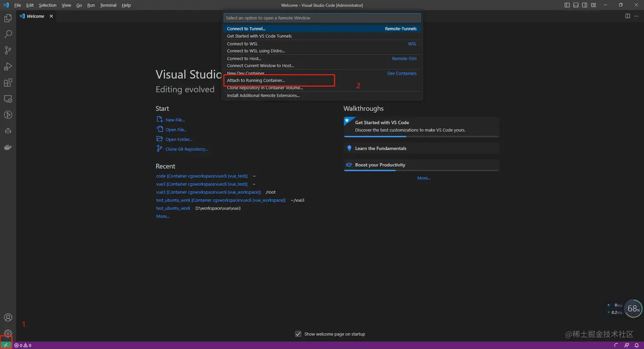The width and height of the screenshot is (644, 349).
Task: Select the Welcome editor tab
Action: click(x=36, y=16)
